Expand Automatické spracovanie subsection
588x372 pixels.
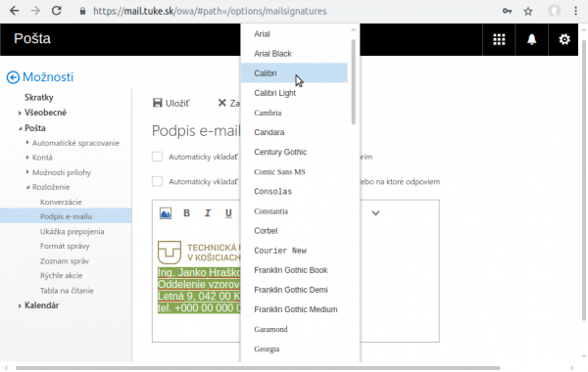[27, 142]
